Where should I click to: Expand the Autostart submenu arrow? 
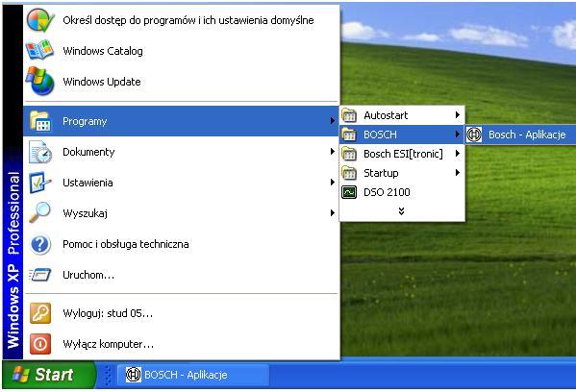(458, 115)
